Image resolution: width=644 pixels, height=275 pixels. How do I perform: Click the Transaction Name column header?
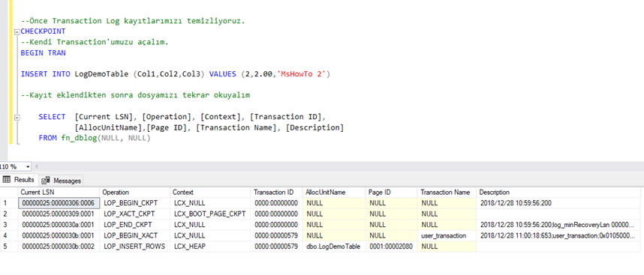click(447, 193)
